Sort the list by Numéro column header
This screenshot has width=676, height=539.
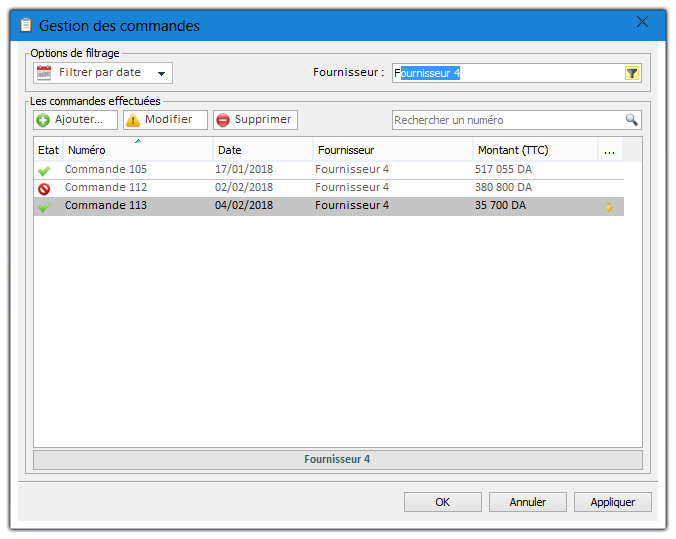click(x=138, y=150)
